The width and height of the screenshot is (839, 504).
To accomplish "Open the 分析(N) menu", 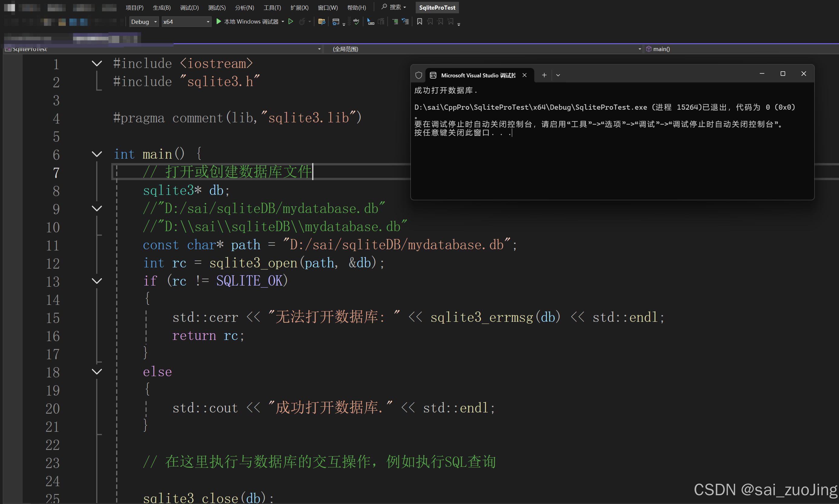I will coord(245,8).
